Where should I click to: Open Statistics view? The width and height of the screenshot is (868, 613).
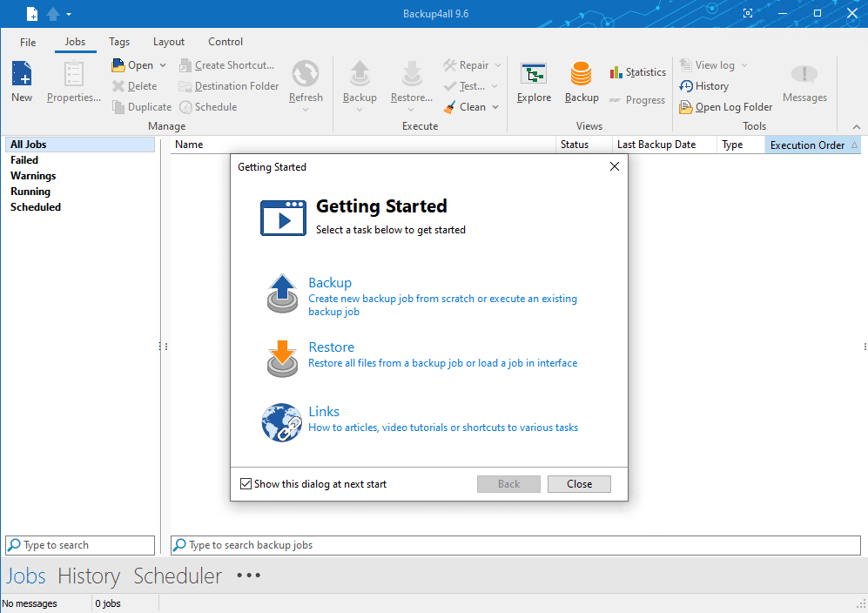(637, 72)
